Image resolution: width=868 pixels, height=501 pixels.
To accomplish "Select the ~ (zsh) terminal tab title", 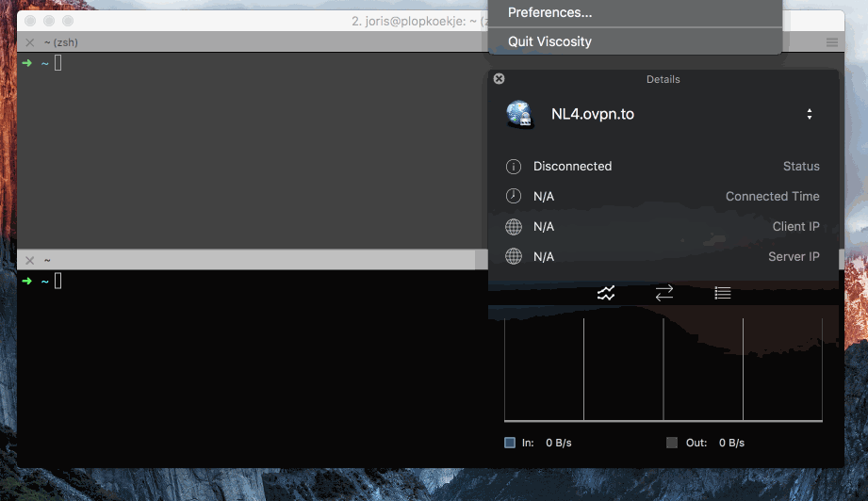I will pos(61,42).
